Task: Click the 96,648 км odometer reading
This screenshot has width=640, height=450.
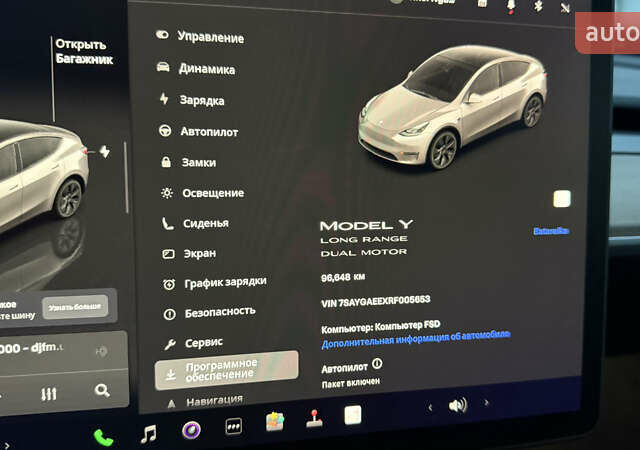Action: click(343, 278)
